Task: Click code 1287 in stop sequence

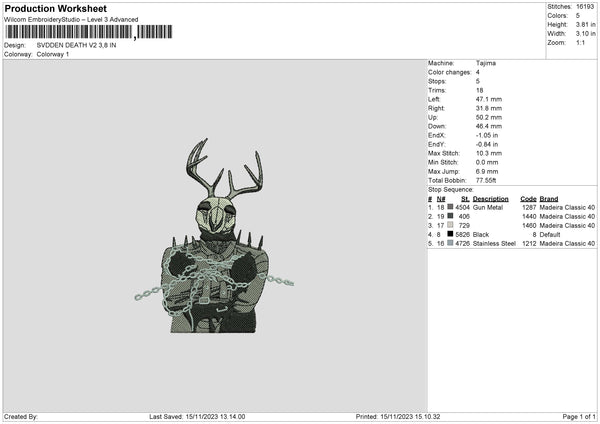Action: 529,207
